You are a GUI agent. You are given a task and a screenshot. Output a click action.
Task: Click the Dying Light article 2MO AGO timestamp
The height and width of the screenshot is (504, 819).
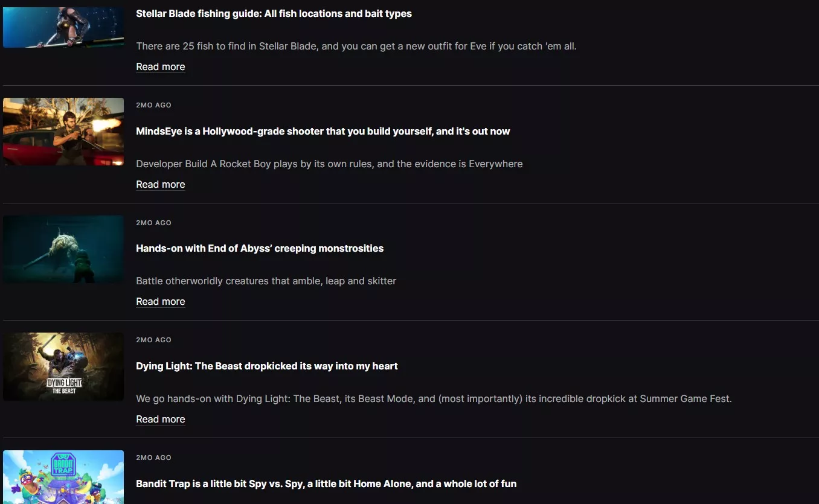[x=153, y=340]
